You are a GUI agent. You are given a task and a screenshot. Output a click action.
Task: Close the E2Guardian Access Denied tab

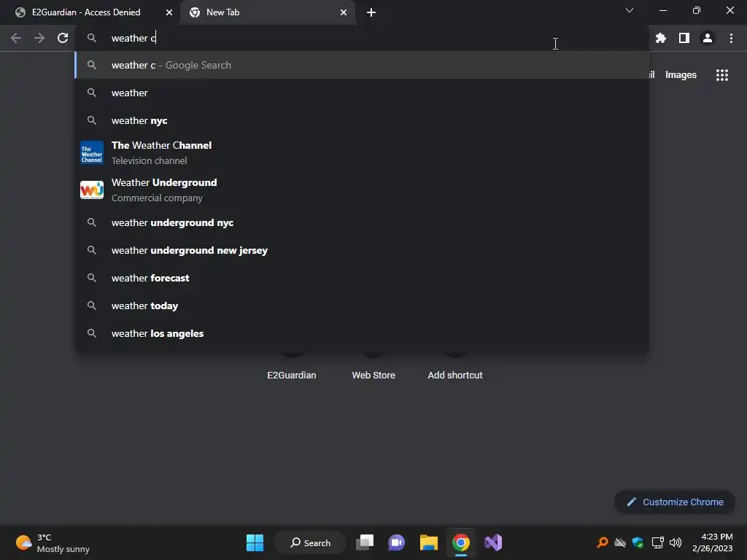[169, 12]
